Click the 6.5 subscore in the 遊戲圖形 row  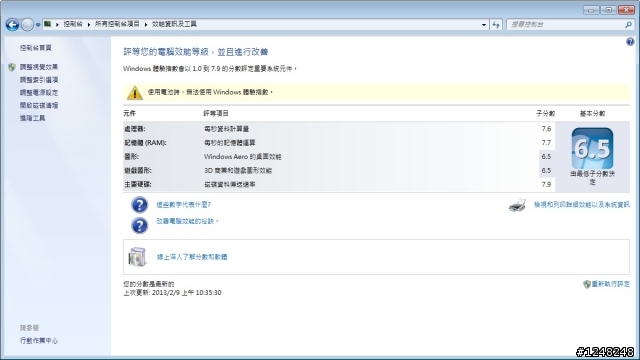[546, 171]
